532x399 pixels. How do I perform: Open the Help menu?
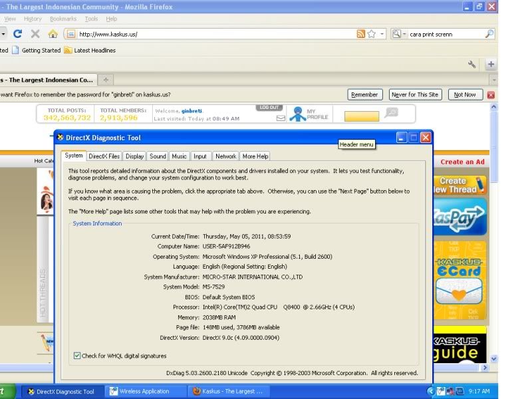click(111, 19)
